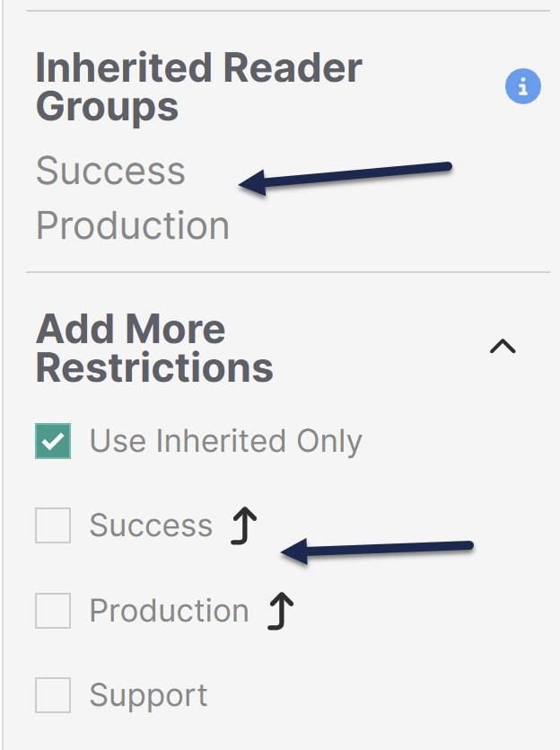
Task: Click the Add More Restrictions heading
Action: 154,349
